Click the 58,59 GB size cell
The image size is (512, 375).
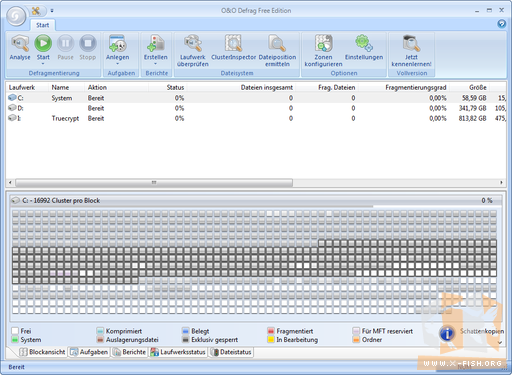(474, 98)
